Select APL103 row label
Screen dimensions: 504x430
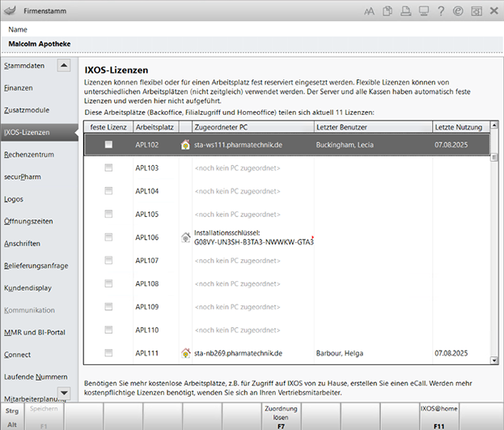point(147,168)
